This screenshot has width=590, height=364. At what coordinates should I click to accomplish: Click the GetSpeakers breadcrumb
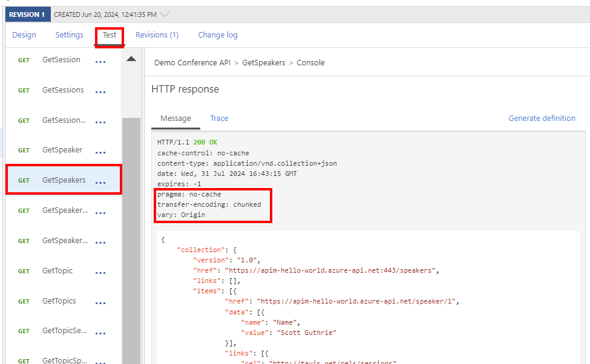(264, 63)
